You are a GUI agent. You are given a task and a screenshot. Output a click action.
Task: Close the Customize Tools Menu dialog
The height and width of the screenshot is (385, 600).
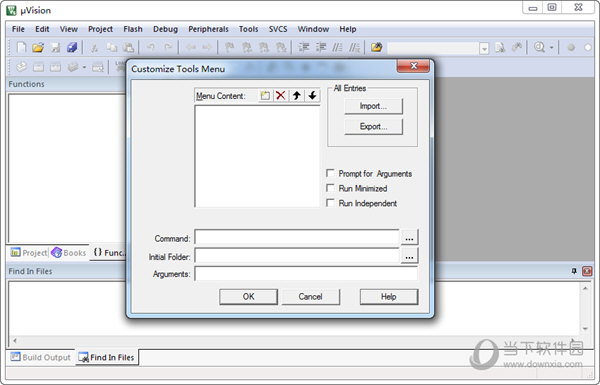click(x=413, y=66)
